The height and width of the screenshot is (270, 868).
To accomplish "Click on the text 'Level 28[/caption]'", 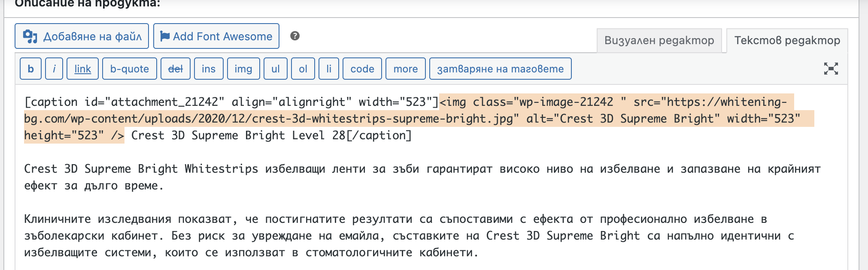I will pos(352,135).
